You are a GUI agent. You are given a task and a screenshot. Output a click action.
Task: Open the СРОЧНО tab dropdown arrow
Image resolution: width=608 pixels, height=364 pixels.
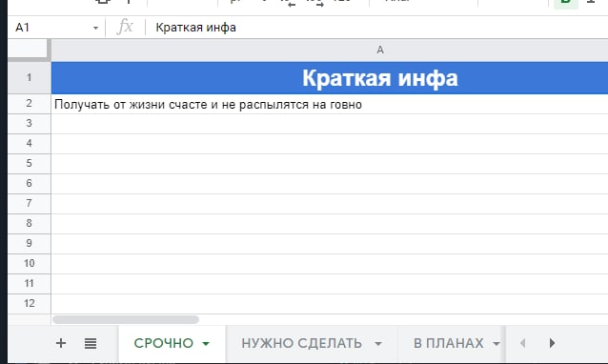pos(206,343)
